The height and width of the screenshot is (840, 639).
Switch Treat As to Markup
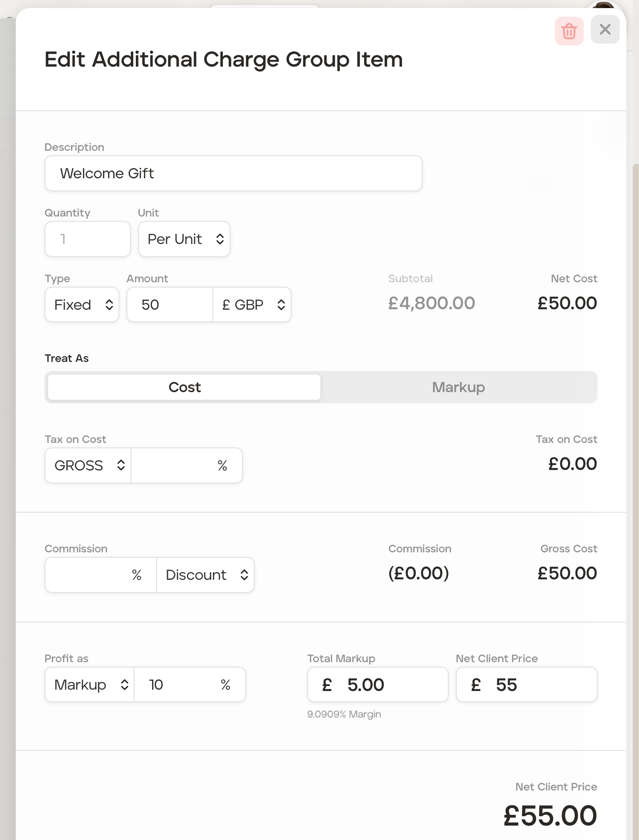pyautogui.click(x=458, y=387)
